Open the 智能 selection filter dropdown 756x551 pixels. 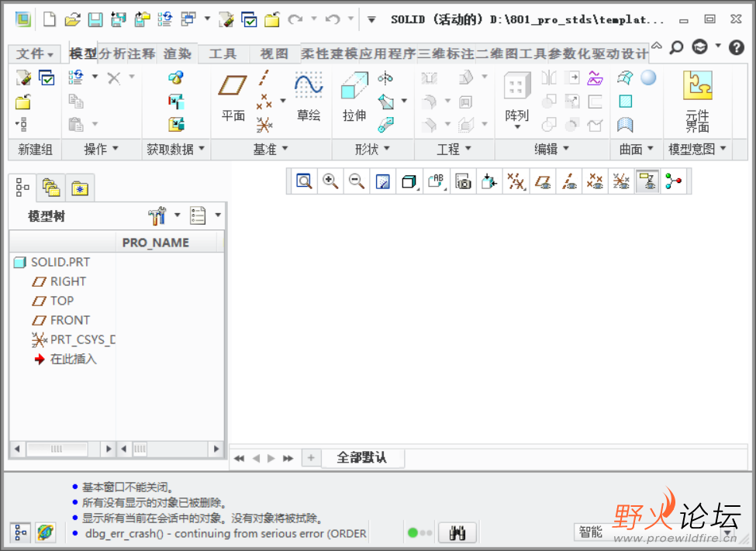[727, 532]
